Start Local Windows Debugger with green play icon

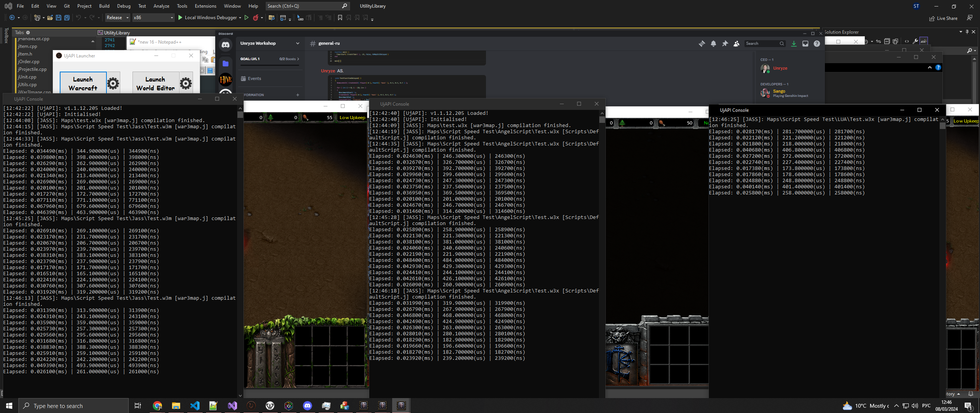[x=180, y=18]
